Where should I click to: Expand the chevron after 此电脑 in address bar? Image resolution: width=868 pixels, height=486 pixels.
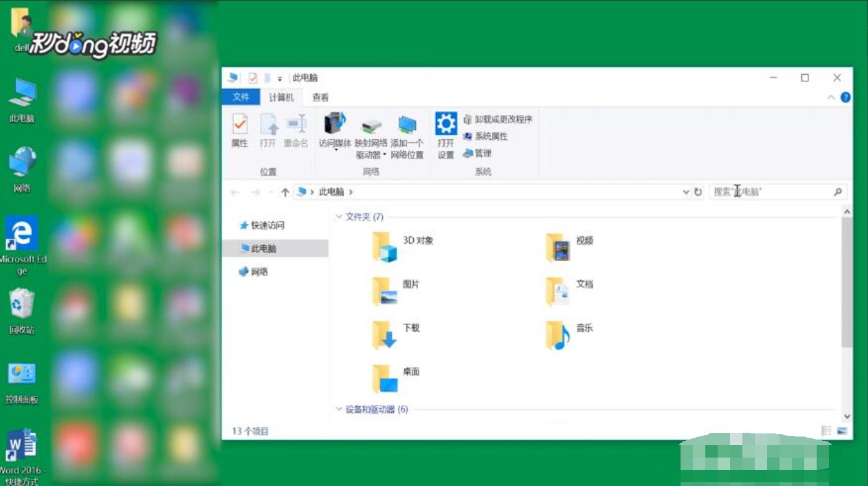coord(351,192)
